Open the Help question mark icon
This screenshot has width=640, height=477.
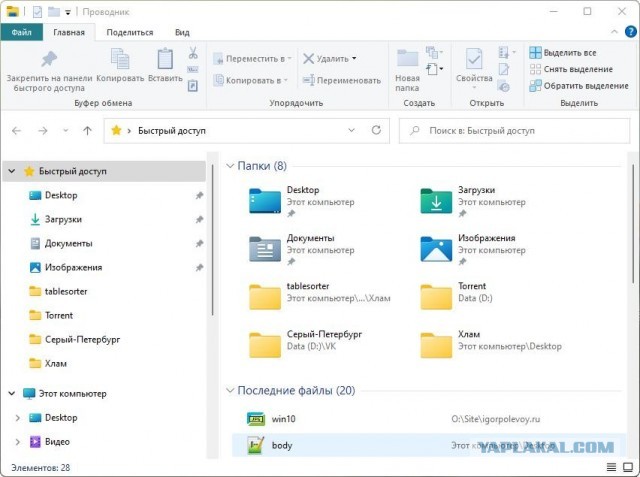pos(631,32)
